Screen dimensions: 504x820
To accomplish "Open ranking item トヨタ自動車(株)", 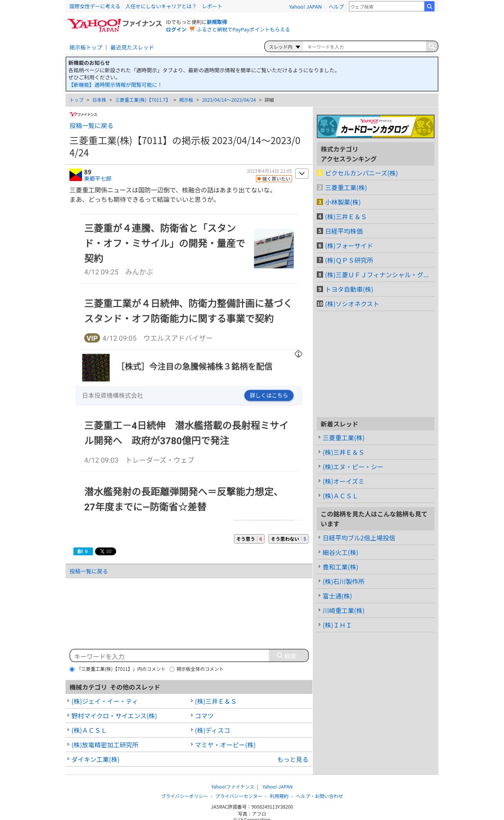I will tap(349, 289).
